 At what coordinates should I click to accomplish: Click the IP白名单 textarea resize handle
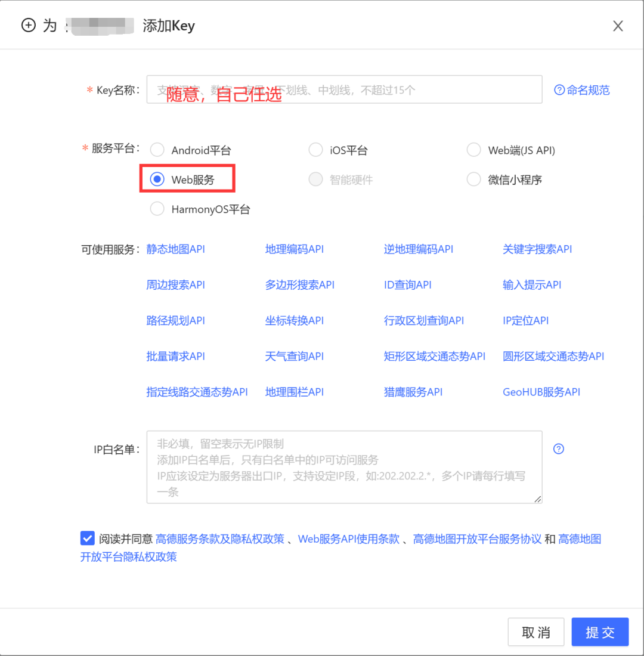point(538,499)
